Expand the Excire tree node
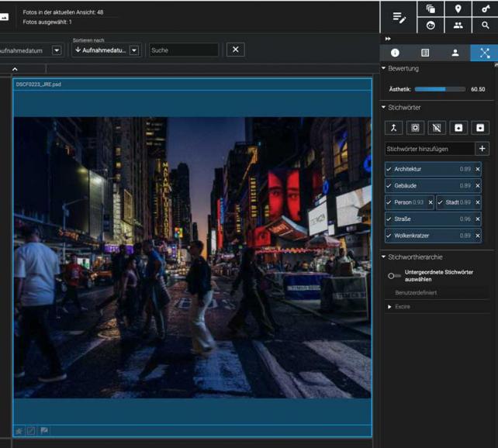 point(389,306)
